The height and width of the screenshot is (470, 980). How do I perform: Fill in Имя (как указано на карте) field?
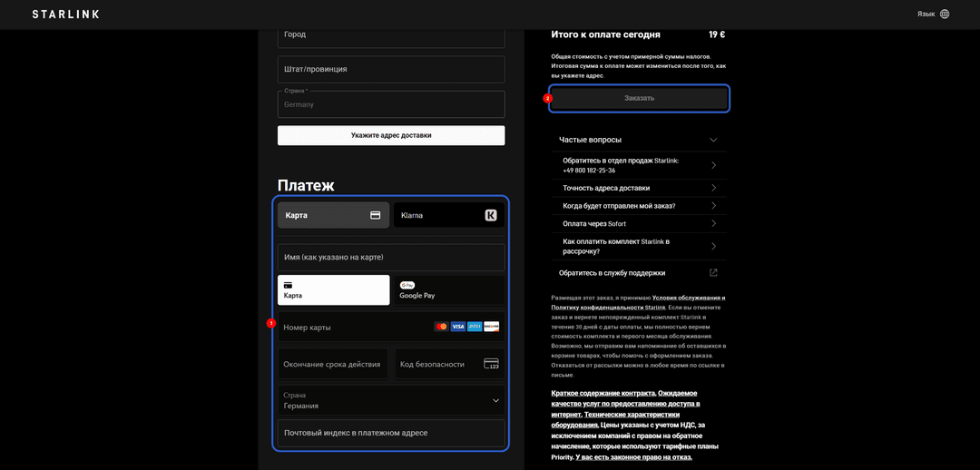pos(391,258)
